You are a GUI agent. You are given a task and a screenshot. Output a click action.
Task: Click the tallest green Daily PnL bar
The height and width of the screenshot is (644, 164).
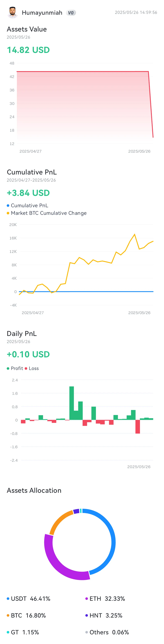72,403
